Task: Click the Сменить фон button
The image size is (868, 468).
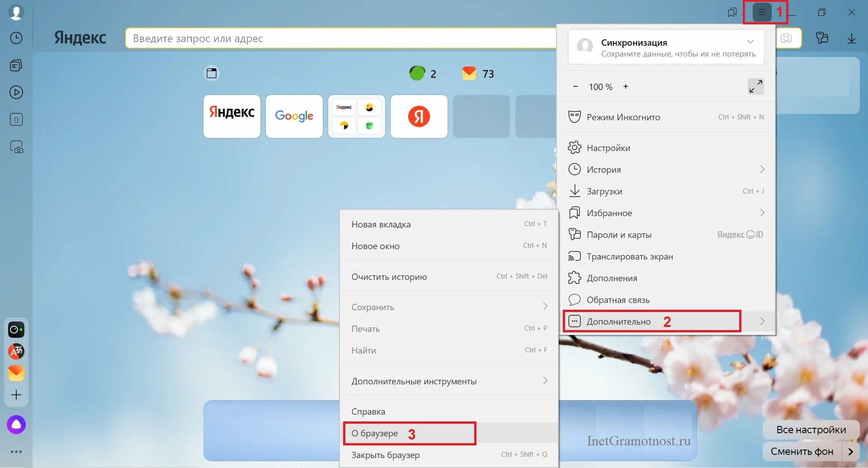Action: point(802,451)
